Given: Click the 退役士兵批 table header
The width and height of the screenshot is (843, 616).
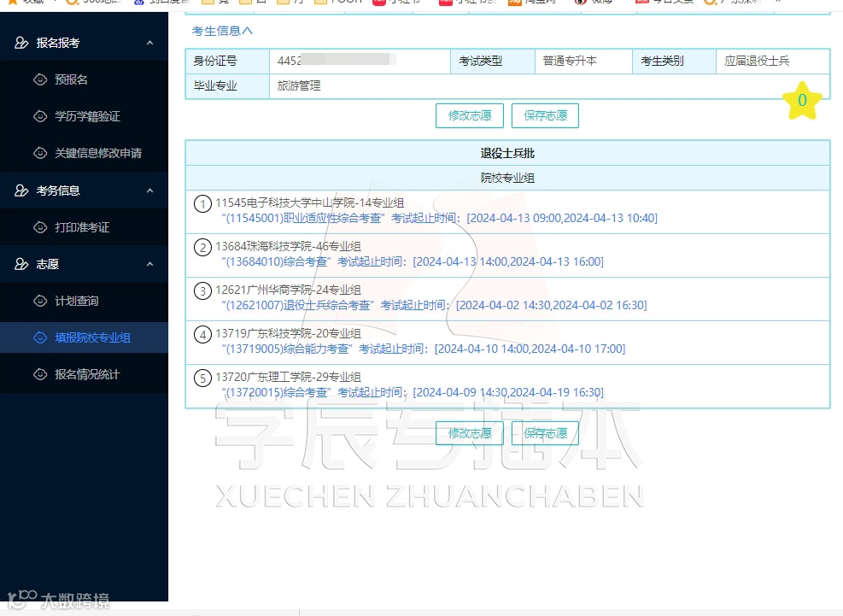Looking at the screenshot, I should [507, 153].
